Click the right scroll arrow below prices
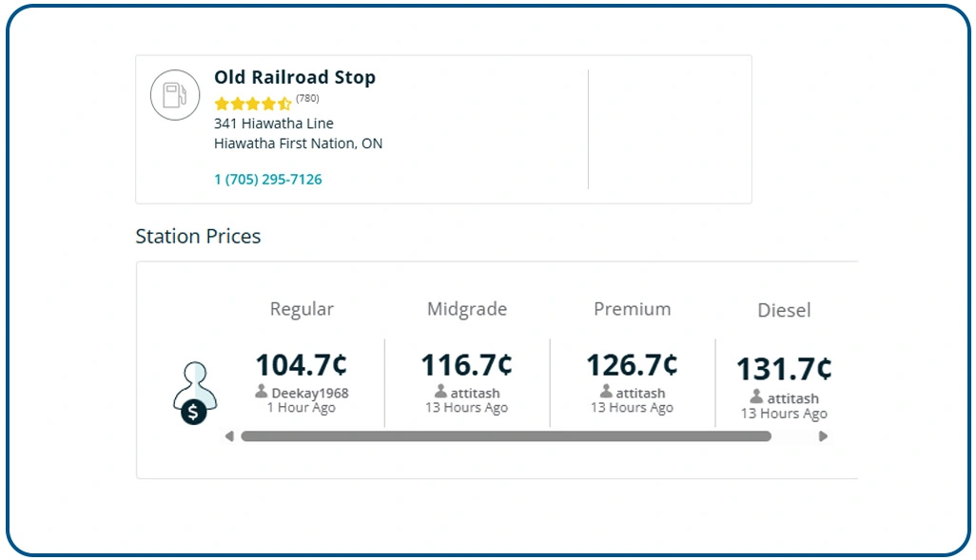 click(x=824, y=437)
